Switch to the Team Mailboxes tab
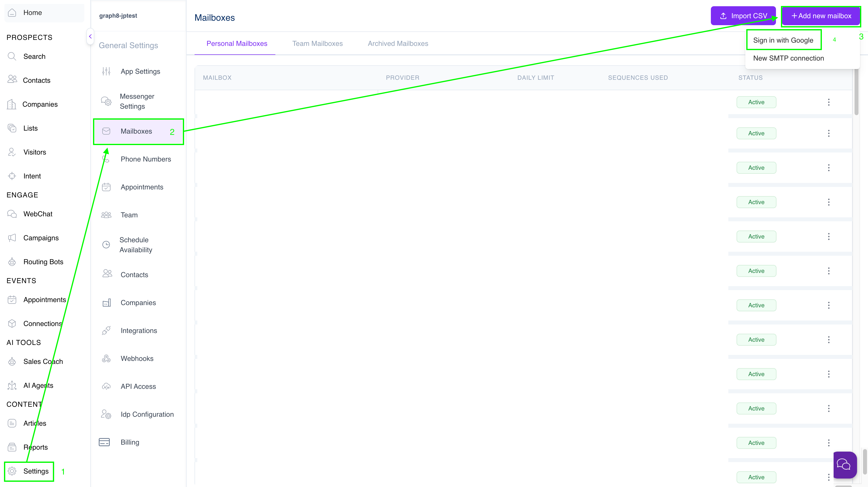The image size is (868, 487). coord(318,43)
